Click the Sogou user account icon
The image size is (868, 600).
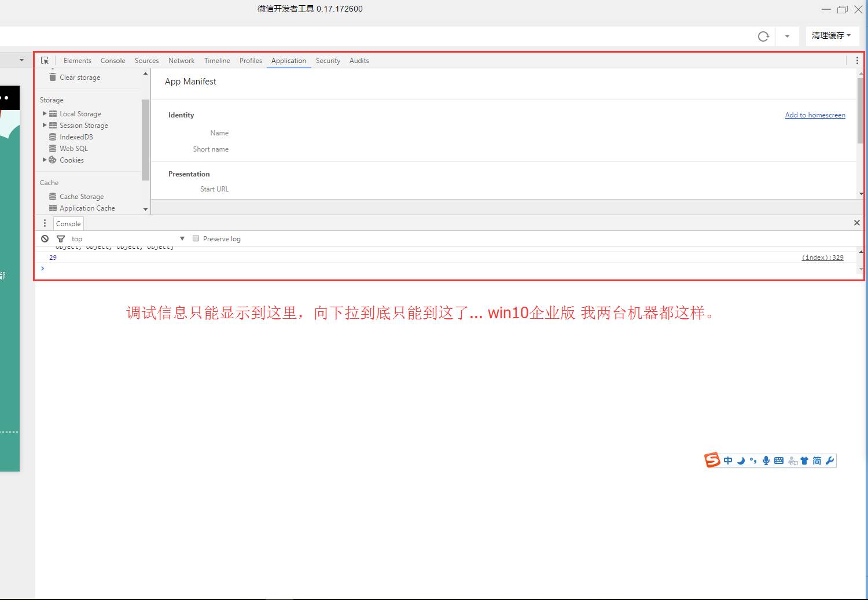793,461
